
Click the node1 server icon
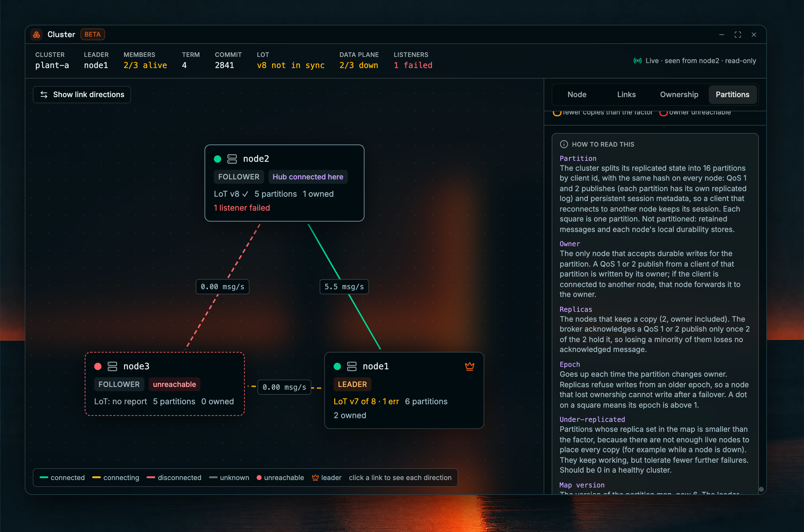(x=352, y=367)
